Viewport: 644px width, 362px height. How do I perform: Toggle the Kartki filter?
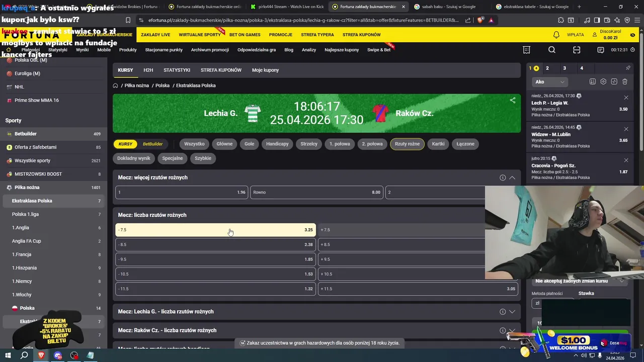click(x=438, y=144)
